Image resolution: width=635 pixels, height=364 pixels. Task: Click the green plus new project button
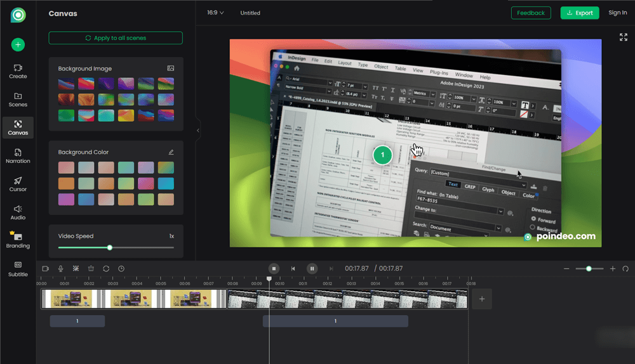pyautogui.click(x=18, y=44)
